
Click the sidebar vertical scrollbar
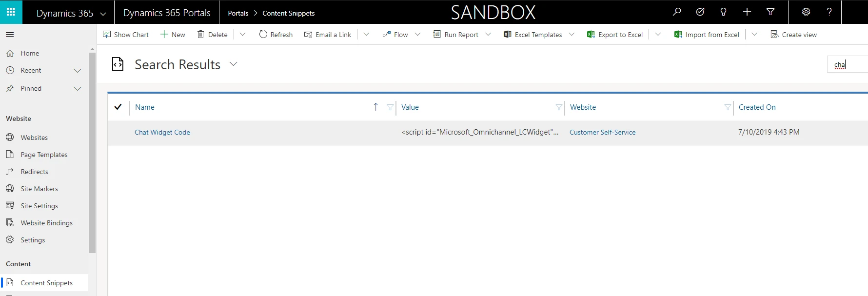[92, 153]
